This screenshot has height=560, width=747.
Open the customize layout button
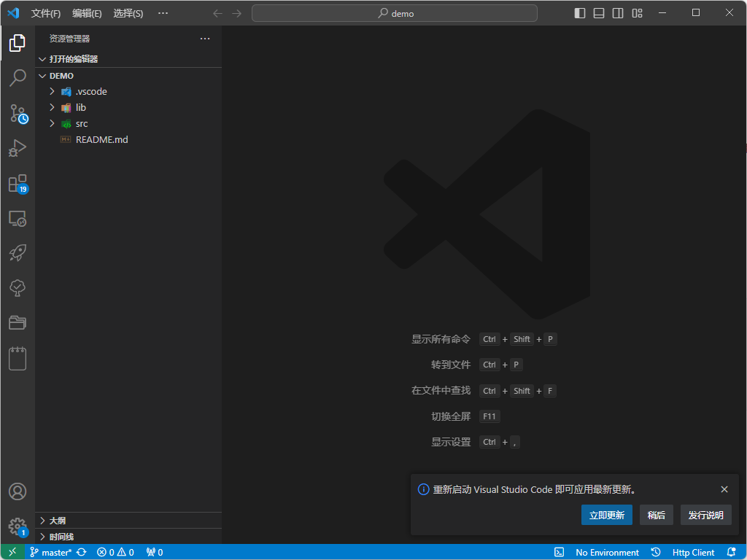[x=637, y=13]
